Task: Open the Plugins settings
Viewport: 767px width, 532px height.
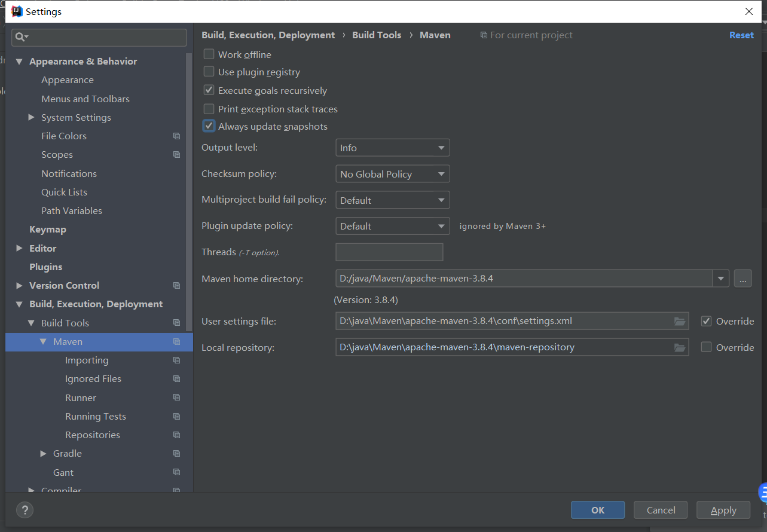Action: tap(46, 267)
